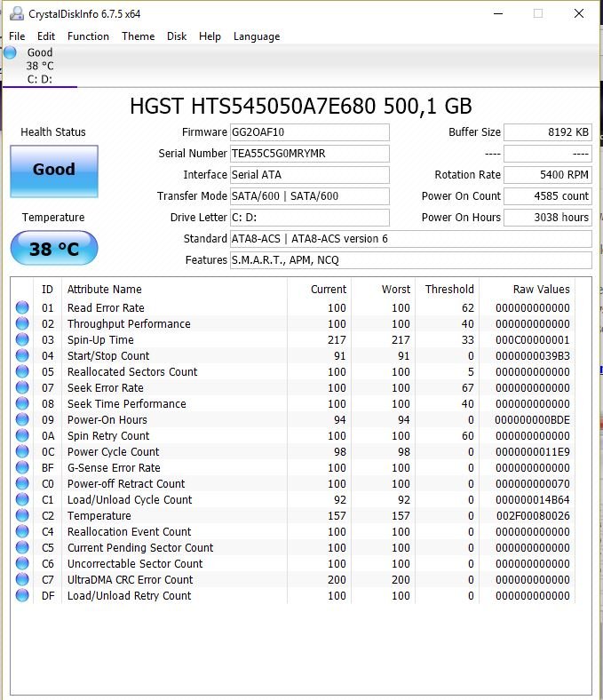Click status orb for Current Pending Sector Count row

click(x=22, y=547)
